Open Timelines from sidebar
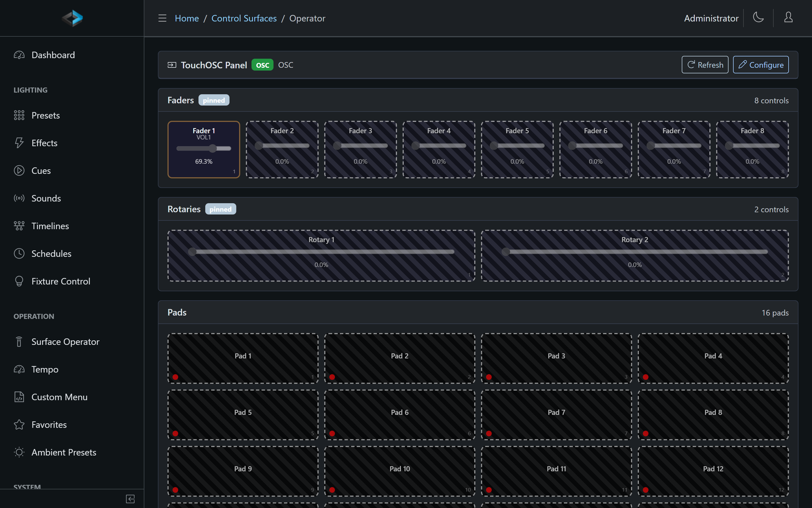 pyautogui.click(x=72, y=226)
